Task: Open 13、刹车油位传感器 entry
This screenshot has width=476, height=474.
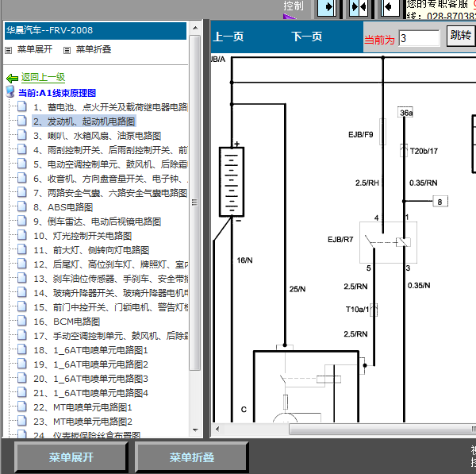Action: (110, 279)
